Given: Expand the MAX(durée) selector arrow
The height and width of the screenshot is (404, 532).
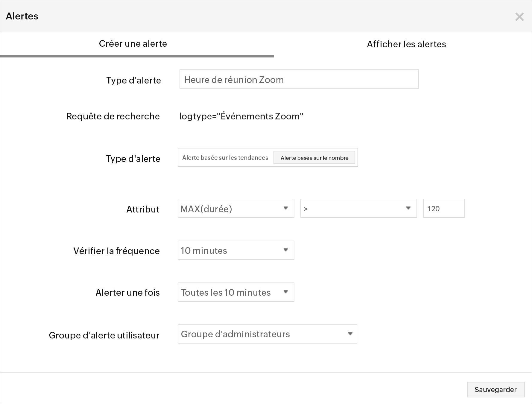Looking at the screenshot, I should click(286, 209).
